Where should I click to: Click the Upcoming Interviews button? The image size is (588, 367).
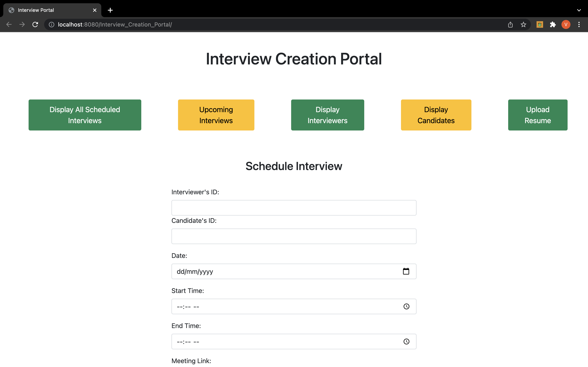click(x=216, y=115)
